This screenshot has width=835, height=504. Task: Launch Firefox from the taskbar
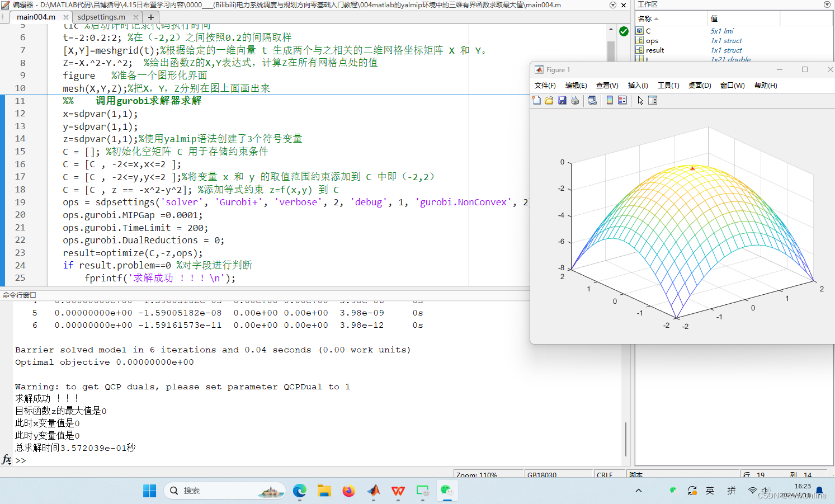348,491
